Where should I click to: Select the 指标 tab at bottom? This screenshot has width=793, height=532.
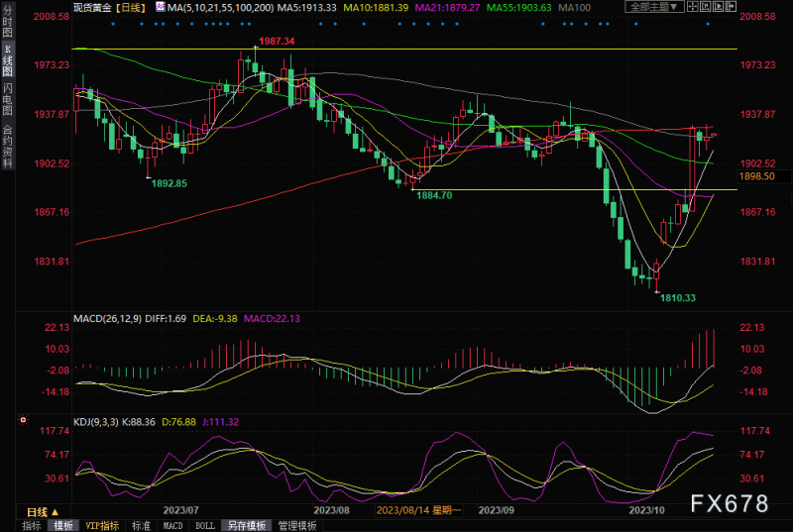[31, 525]
